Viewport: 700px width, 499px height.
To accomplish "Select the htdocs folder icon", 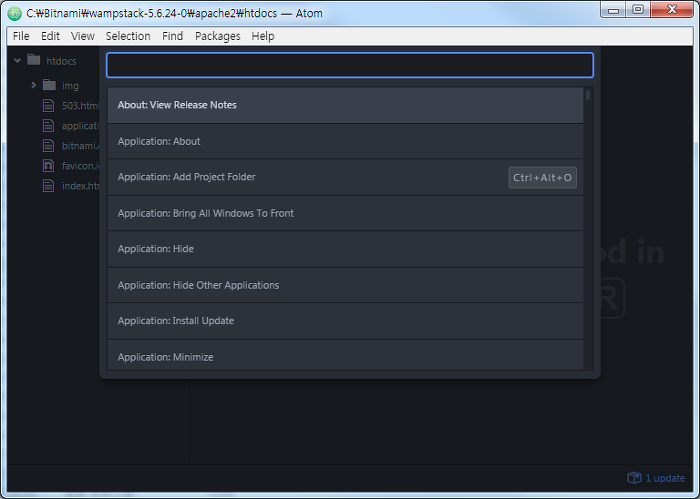I will (x=33, y=60).
